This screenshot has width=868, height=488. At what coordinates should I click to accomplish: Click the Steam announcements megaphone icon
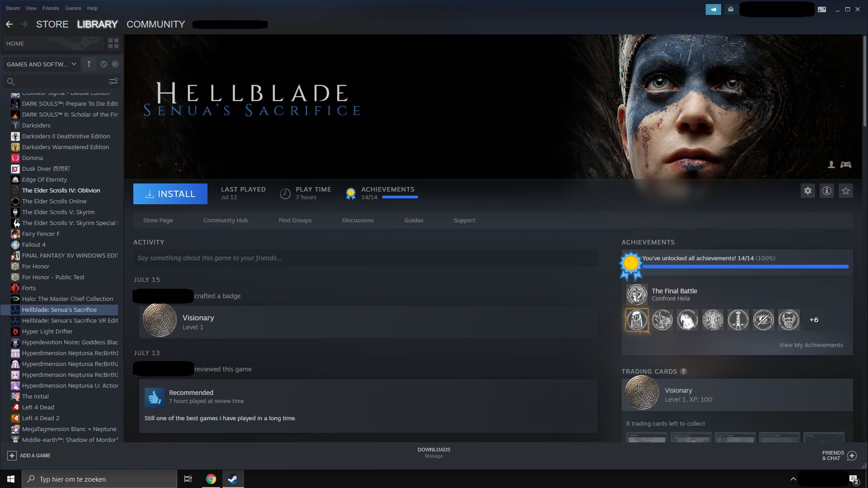[713, 9]
